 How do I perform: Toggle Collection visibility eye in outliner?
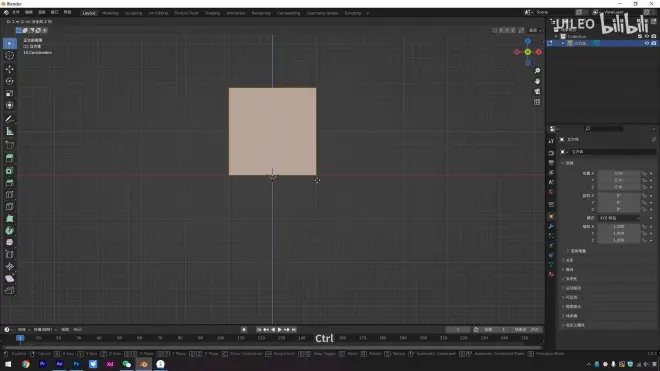(x=647, y=37)
